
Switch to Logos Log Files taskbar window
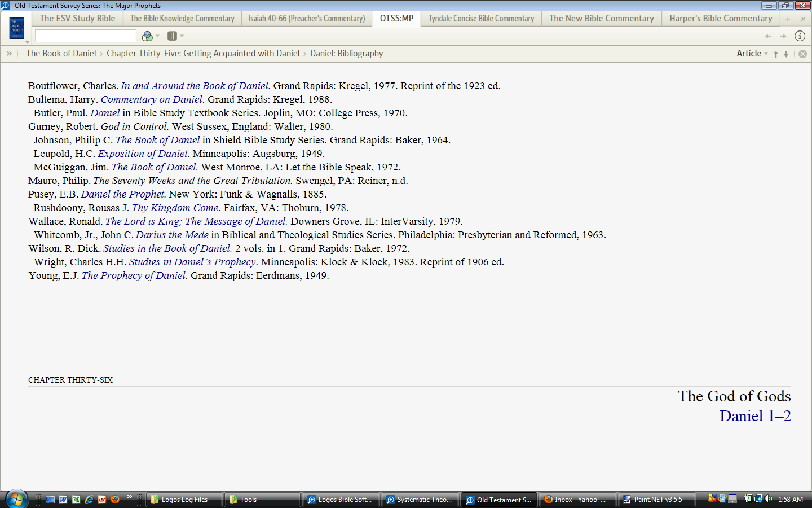[184, 500]
